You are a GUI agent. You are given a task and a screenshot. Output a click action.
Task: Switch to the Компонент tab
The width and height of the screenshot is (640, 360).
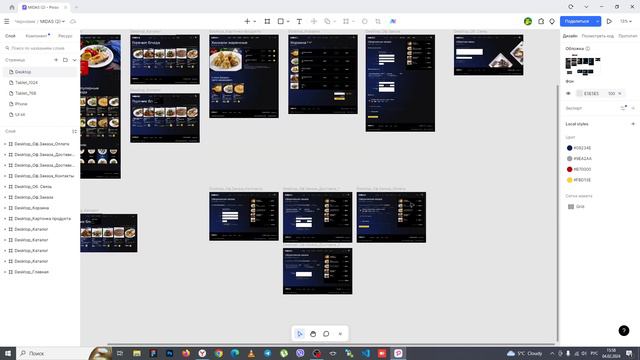[36, 36]
